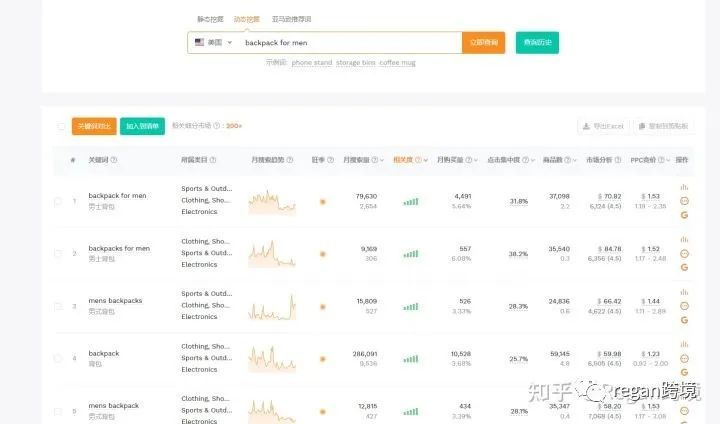Click the 复制到剪贴板 button
Viewport: 720px width, 424px height.
(x=664, y=126)
